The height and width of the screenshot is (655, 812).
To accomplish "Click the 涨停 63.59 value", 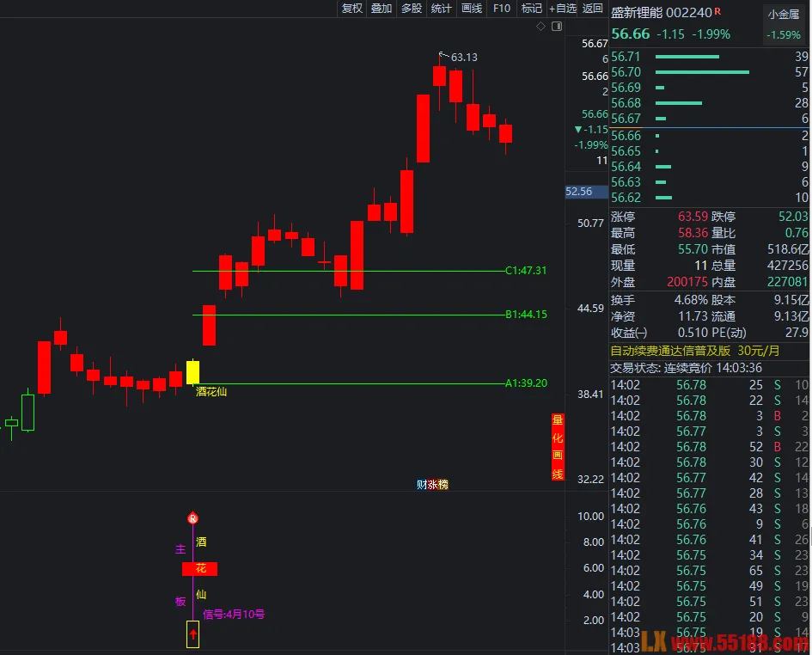I will pos(693,216).
